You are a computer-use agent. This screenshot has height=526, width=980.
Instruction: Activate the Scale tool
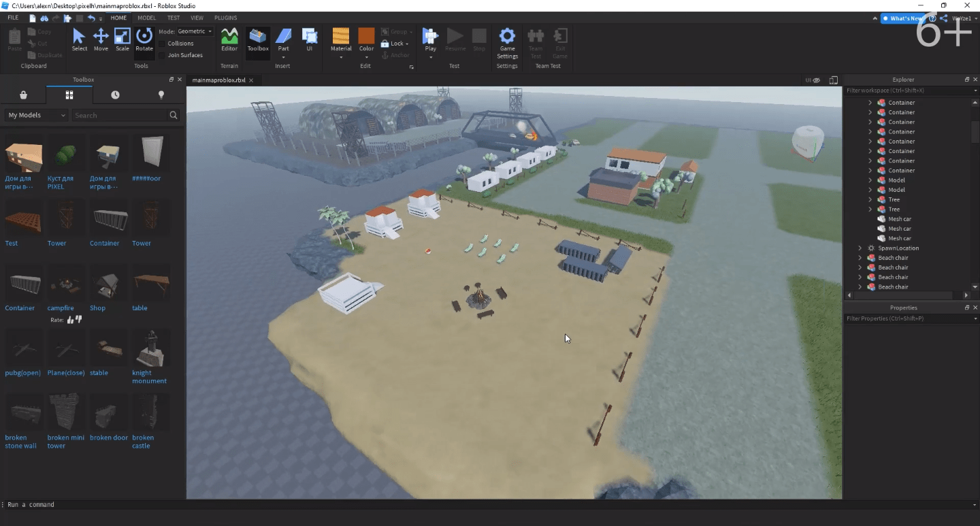(122, 39)
